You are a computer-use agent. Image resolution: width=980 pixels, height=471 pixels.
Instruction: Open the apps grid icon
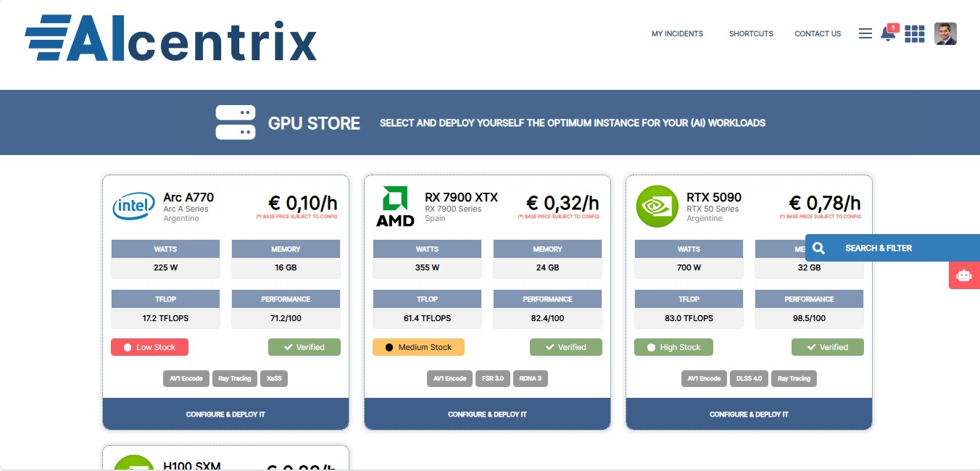pyautogui.click(x=915, y=34)
